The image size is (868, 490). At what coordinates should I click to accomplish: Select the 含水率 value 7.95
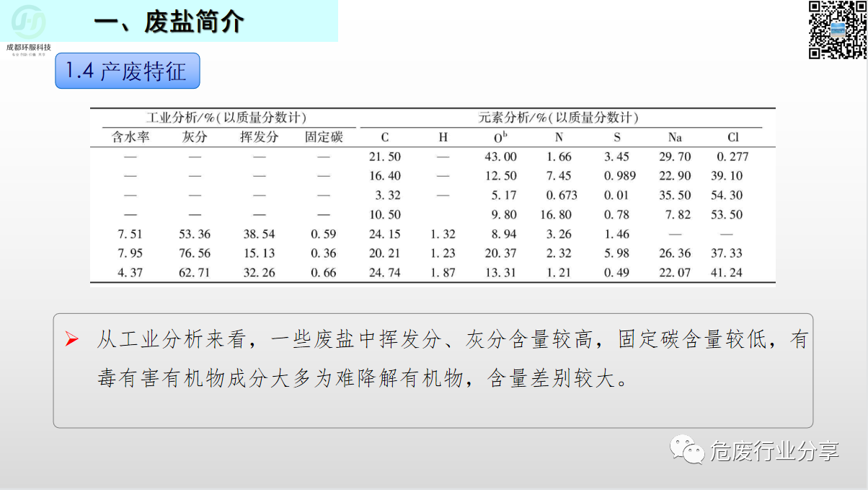(x=130, y=254)
